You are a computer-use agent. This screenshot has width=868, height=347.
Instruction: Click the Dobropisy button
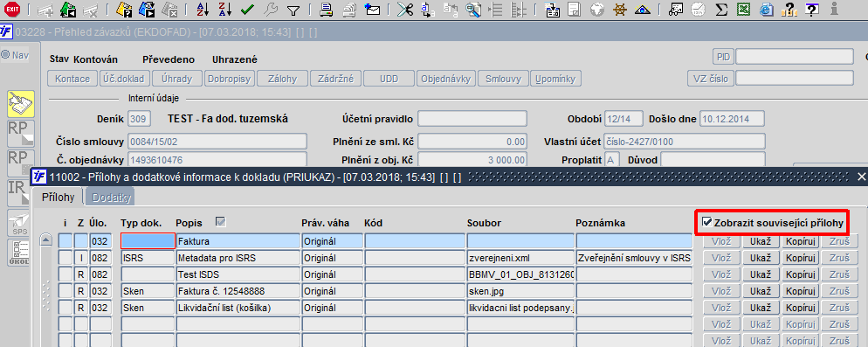[x=229, y=79]
